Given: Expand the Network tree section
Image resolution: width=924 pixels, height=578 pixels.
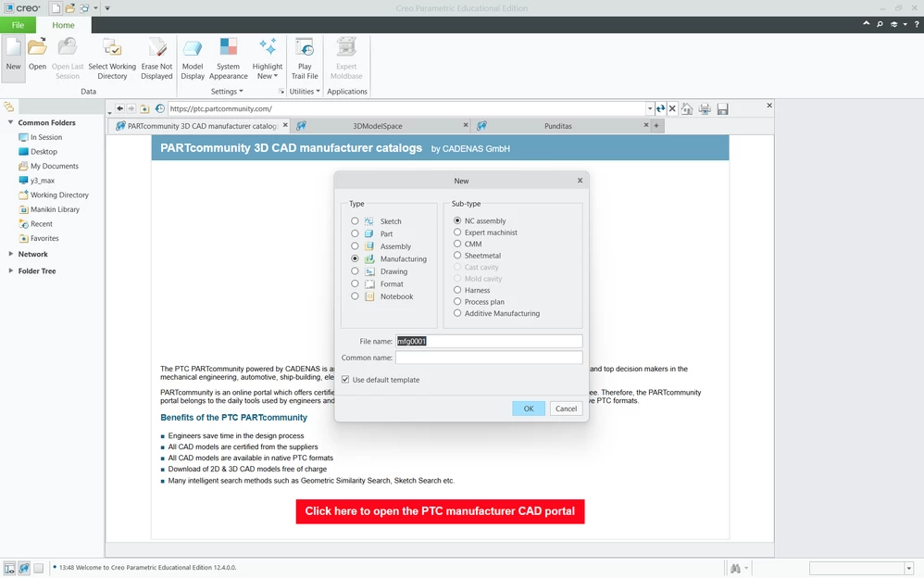Looking at the screenshot, I should click(10, 254).
